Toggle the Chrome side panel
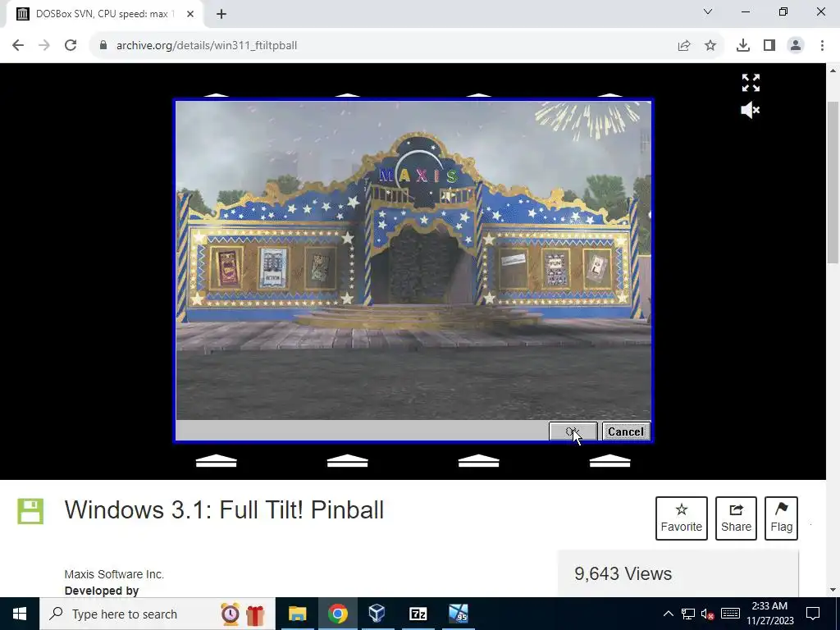The image size is (840, 630). click(x=769, y=46)
